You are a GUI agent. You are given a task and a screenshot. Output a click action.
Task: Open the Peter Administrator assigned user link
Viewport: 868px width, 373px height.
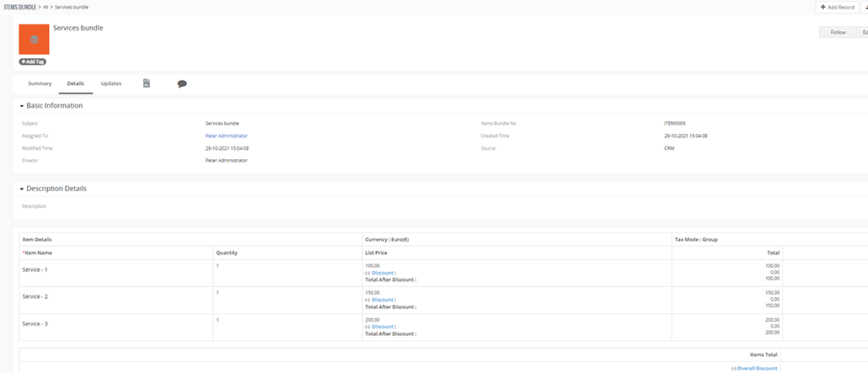226,136
